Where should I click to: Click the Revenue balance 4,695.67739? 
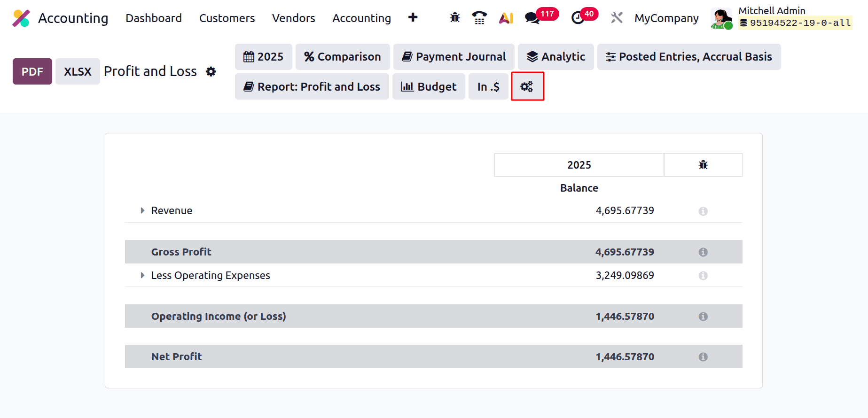pyautogui.click(x=625, y=210)
